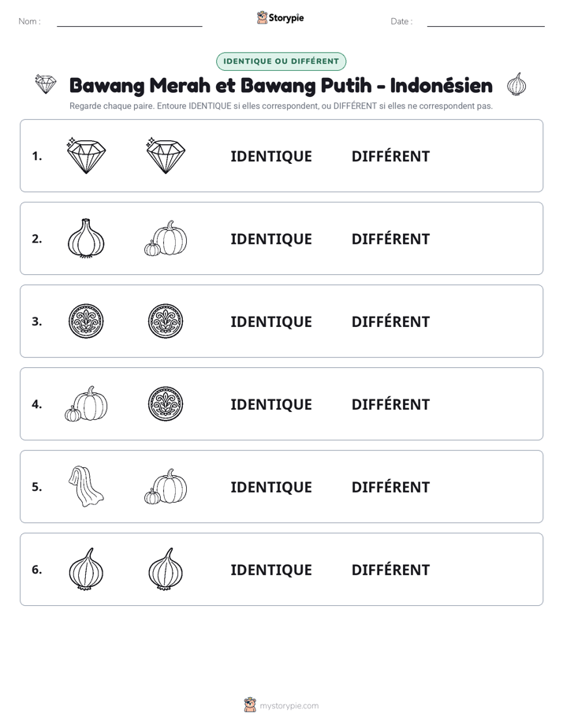Click the IDENTIQUE OU DIFFÉRENT green badge
Screen dimensions: 563x728
pos(281,61)
